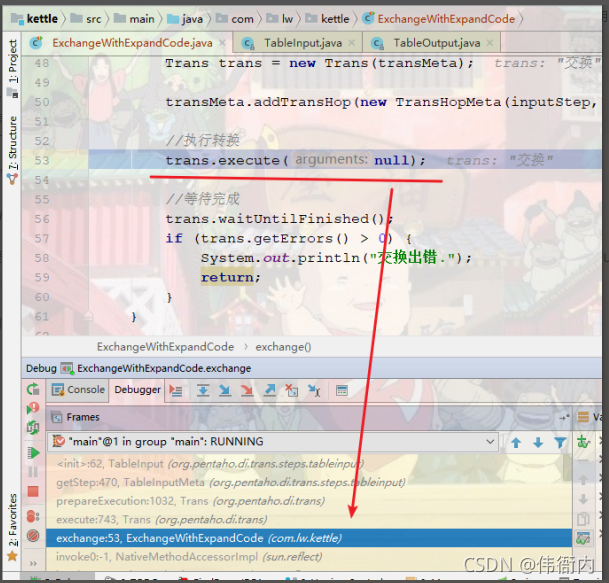Open the Project tool window
609x583 pixels.
[x=13, y=61]
